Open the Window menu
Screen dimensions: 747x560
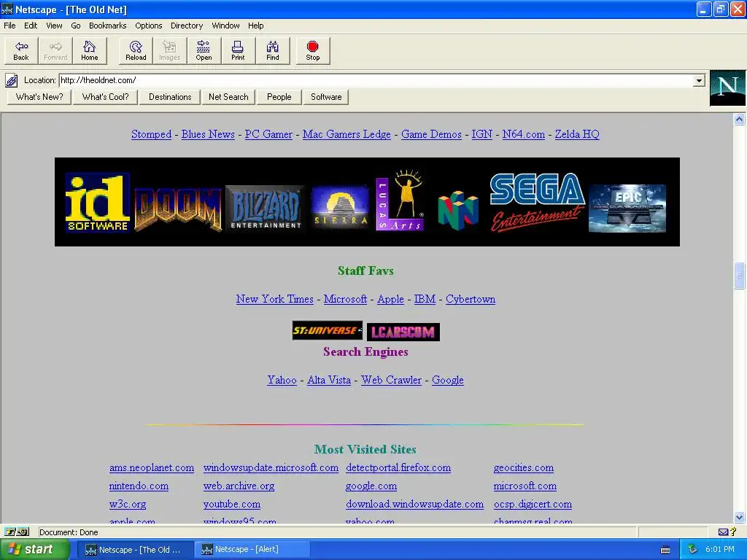pyautogui.click(x=225, y=26)
